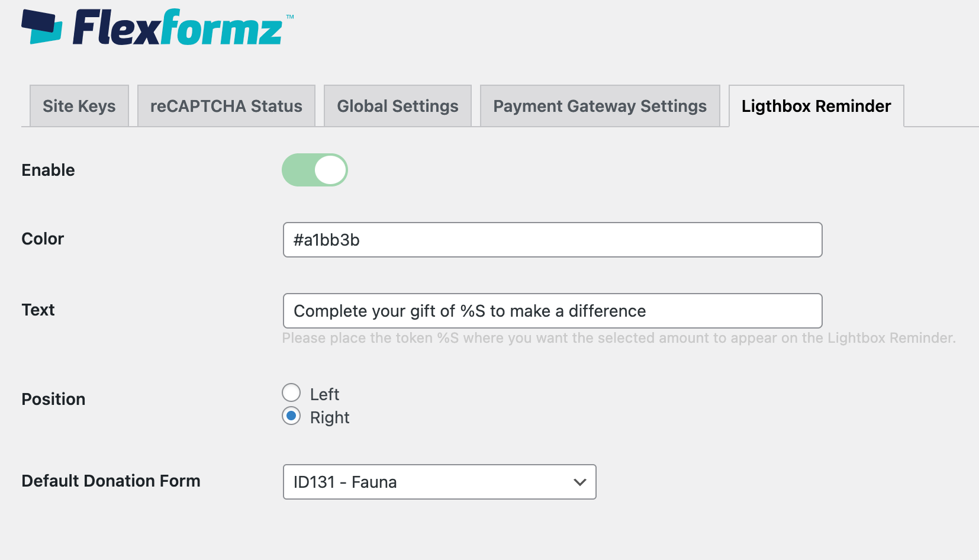This screenshot has width=979, height=560.
Task: Disable the Lightbox Reminder Enable toggle
Action: pos(315,170)
